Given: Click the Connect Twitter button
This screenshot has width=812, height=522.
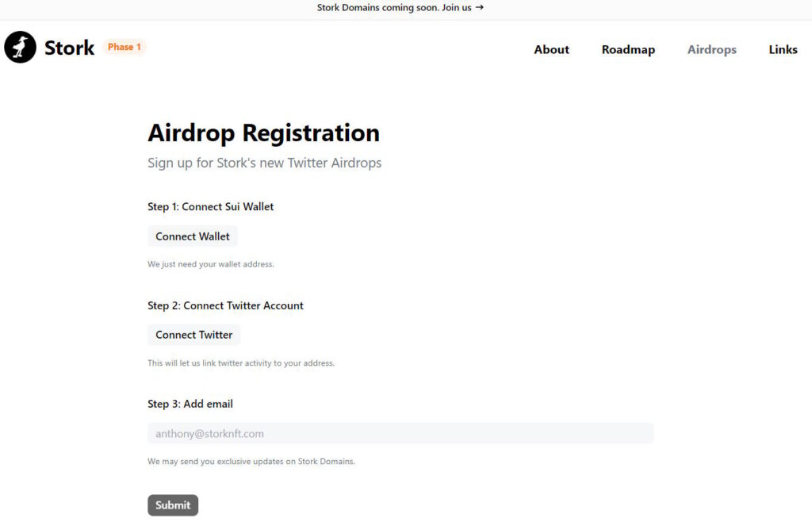Looking at the screenshot, I should click(x=194, y=335).
